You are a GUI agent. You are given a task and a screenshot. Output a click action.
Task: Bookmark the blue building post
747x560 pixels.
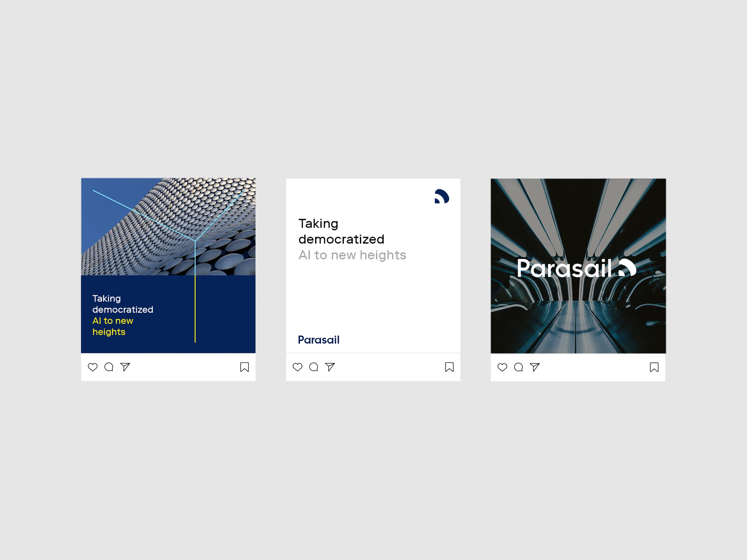(x=244, y=367)
